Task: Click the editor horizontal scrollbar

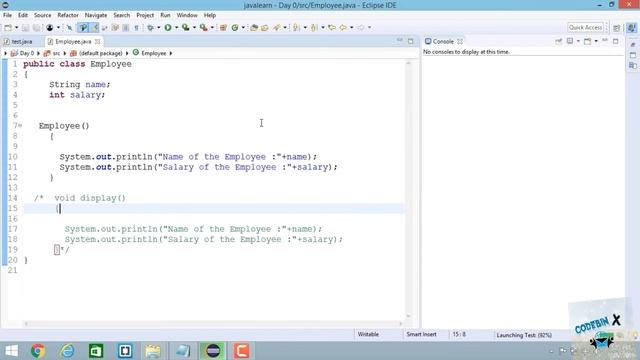Action: 213,324
